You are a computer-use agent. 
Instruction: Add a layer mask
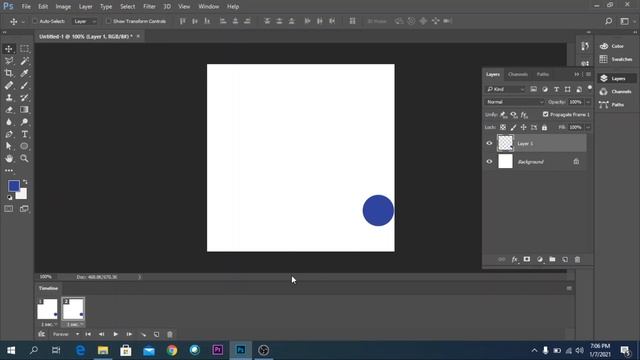click(x=527, y=260)
